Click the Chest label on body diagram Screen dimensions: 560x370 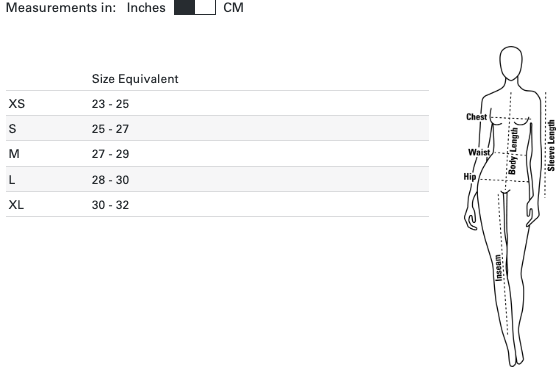pyautogui.click(x=476, y=117)
